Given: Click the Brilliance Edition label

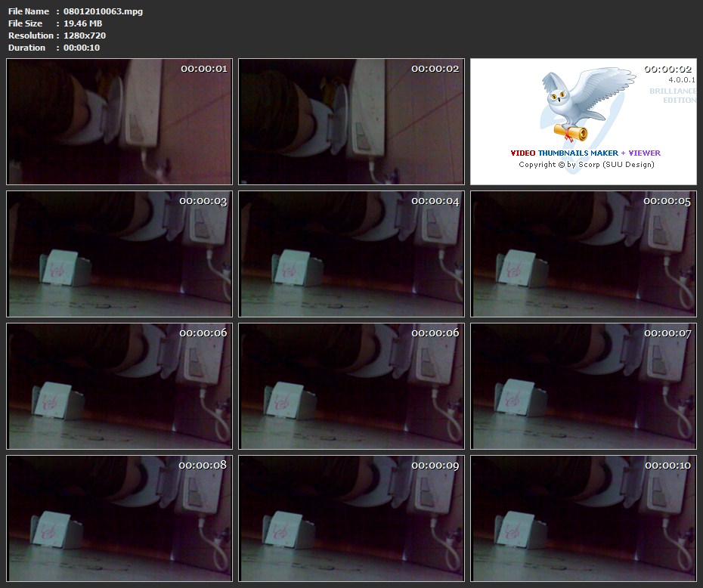Looking at the screenshot, I should click(x=673, y=95).
